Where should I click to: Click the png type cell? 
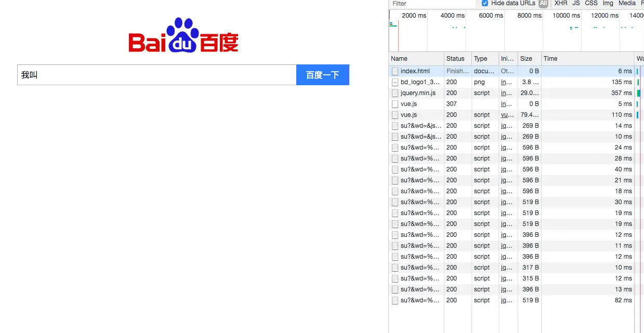[479, 82]
